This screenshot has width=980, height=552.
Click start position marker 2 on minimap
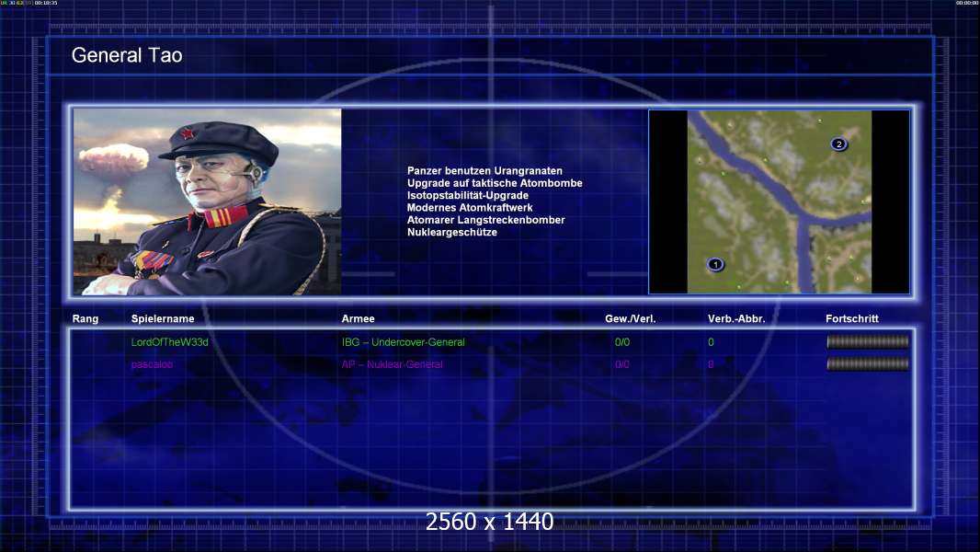coord(838,144)
